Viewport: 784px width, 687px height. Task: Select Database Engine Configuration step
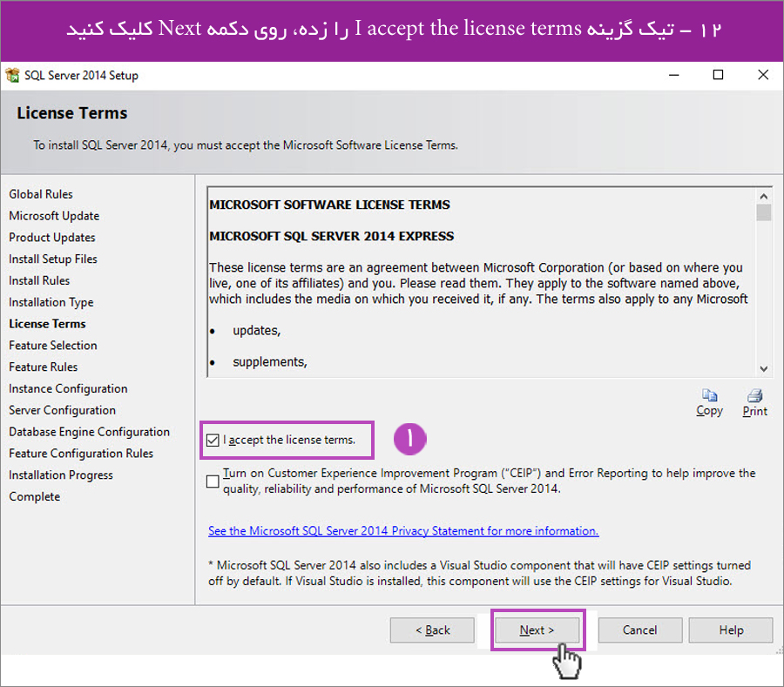[89, 432]
